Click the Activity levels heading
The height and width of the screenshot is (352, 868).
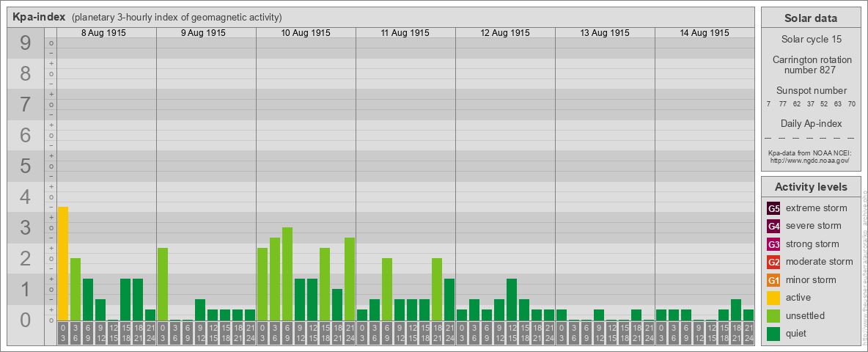tap(811, 187)
